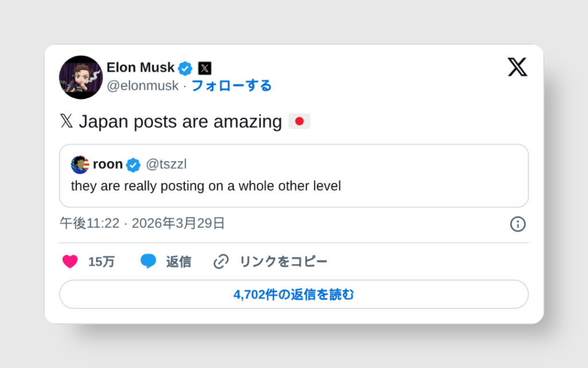Screen dimensions: 588x368
Task: Click the Elon Musk display name
Action: tap(140, 67)
